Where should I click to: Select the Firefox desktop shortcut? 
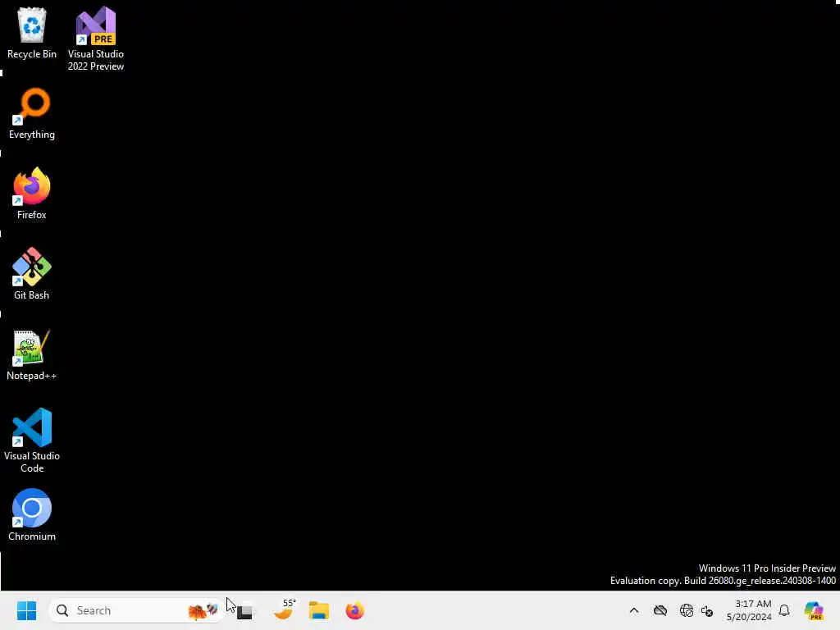tap(32, 194)
